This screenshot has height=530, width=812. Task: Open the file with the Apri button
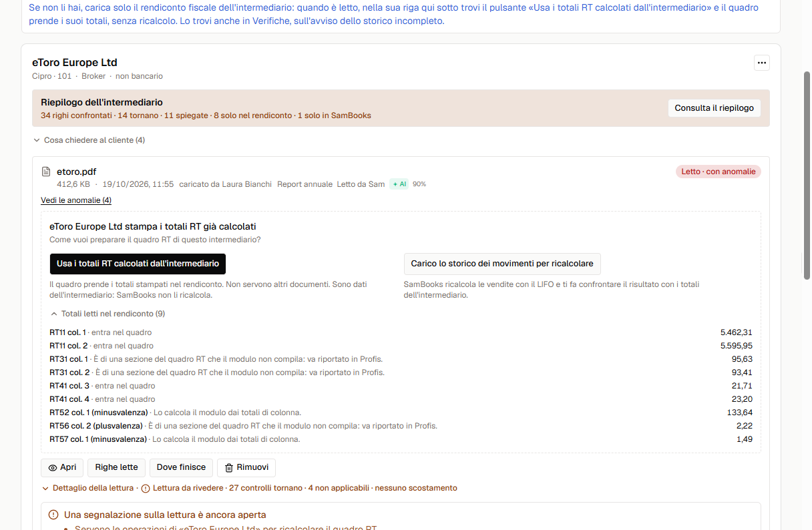point(62,467)
